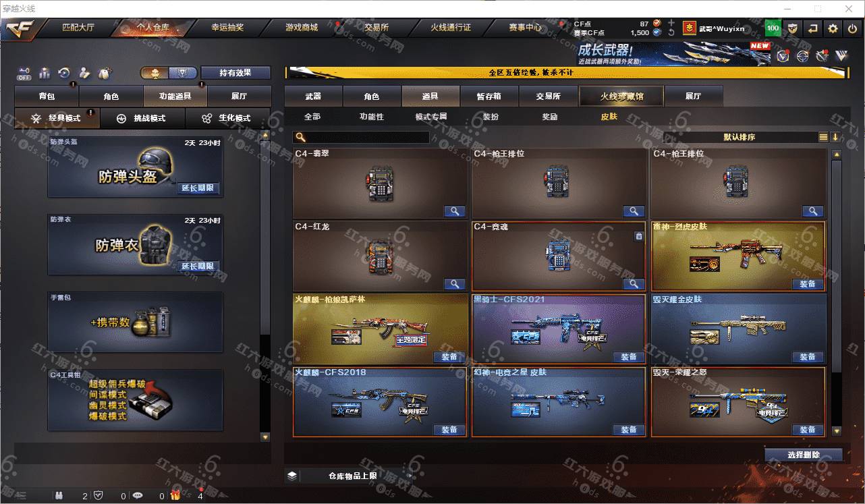The image size is (865, 504).
Task: Click the 选择删除 button
Action: coord(804,455)
